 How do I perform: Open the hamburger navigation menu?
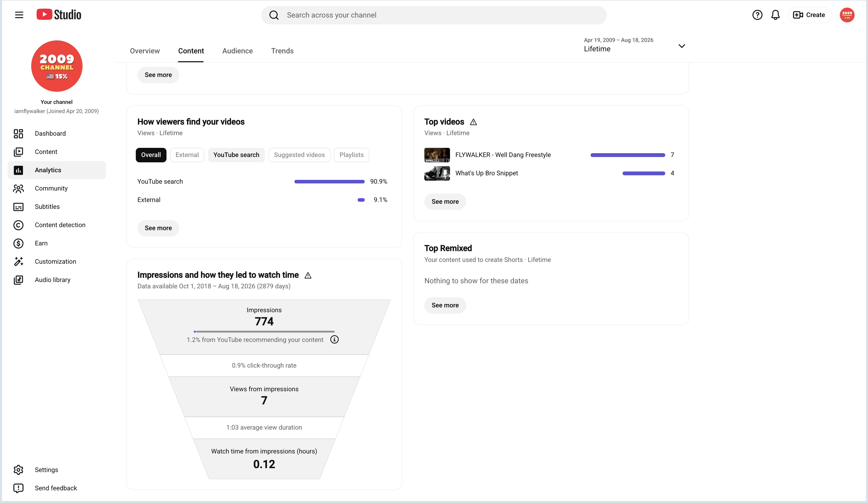[19, 15]
